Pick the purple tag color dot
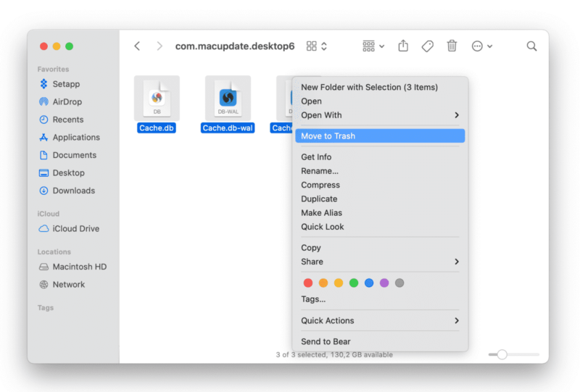The image size is (580, 392). [x=384, y=283]
